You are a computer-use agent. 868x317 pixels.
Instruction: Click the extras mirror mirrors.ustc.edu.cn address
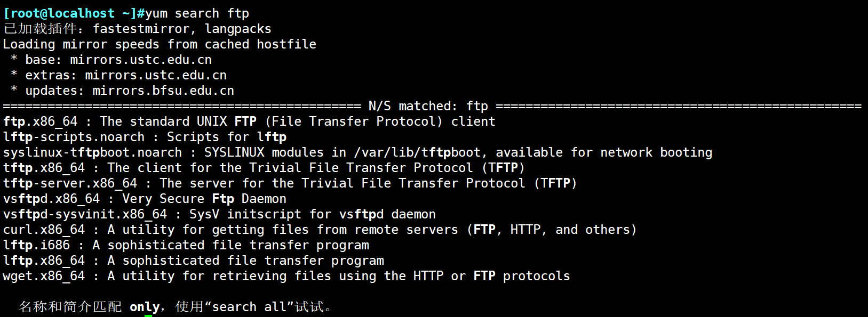pyautogui.click(x=156, y=75)
